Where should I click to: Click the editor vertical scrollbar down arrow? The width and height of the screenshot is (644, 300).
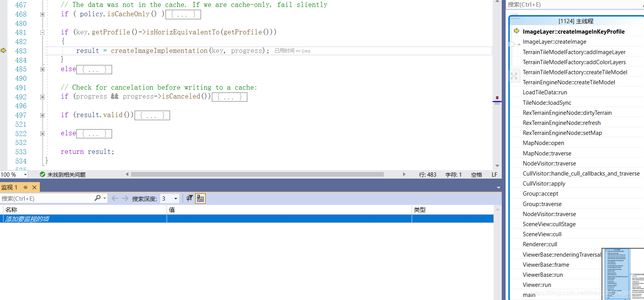(x=497, y=166)
